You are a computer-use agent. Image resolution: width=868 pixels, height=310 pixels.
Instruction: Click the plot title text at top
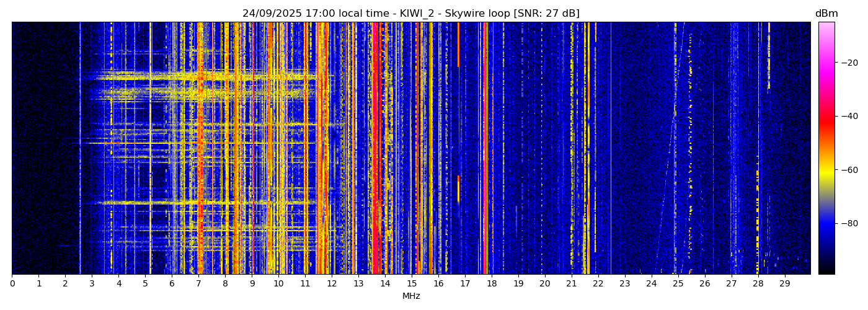[x=410, y=14]
